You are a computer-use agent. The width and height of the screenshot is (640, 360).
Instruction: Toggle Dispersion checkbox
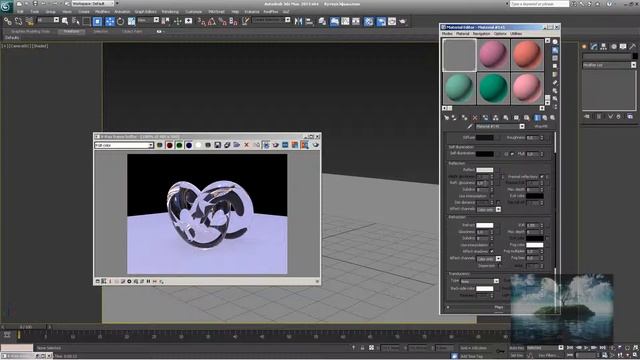(499, 266)
